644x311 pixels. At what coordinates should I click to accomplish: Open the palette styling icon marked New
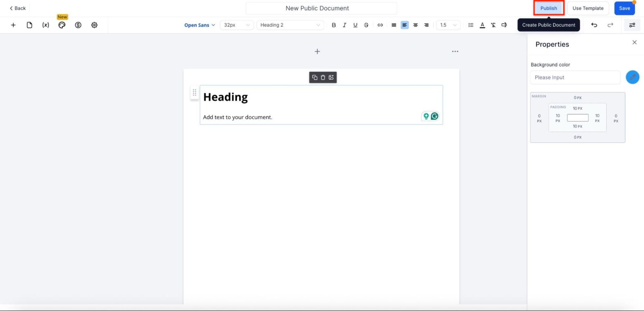coord(62,25)
